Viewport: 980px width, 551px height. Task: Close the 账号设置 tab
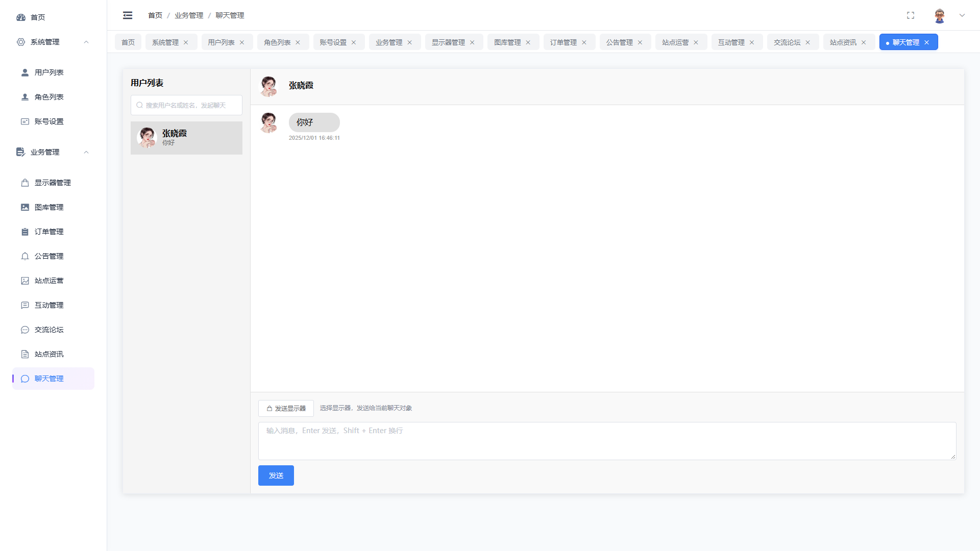tap(354, 42)
